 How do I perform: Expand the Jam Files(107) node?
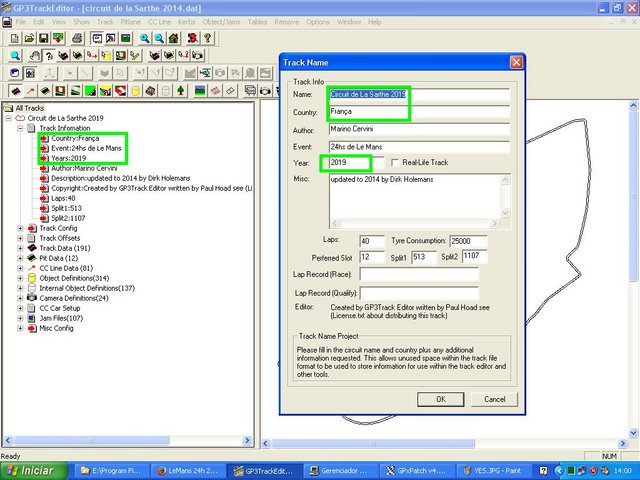point(20,318)
